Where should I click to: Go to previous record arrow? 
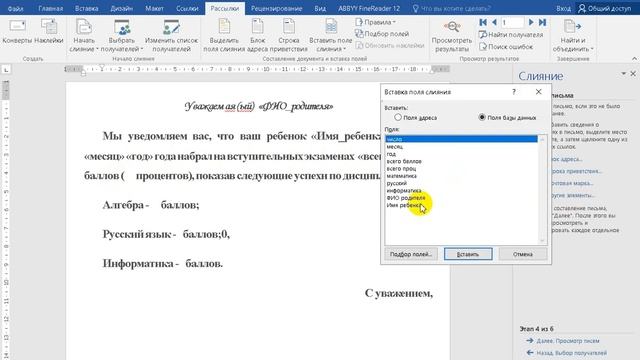494,22
